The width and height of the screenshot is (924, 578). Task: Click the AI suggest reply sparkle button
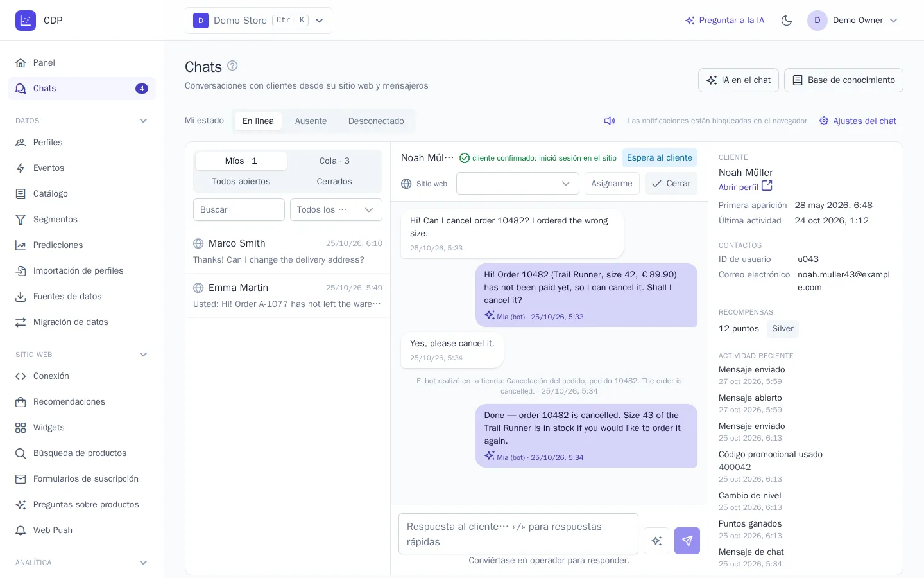[656, 541]
